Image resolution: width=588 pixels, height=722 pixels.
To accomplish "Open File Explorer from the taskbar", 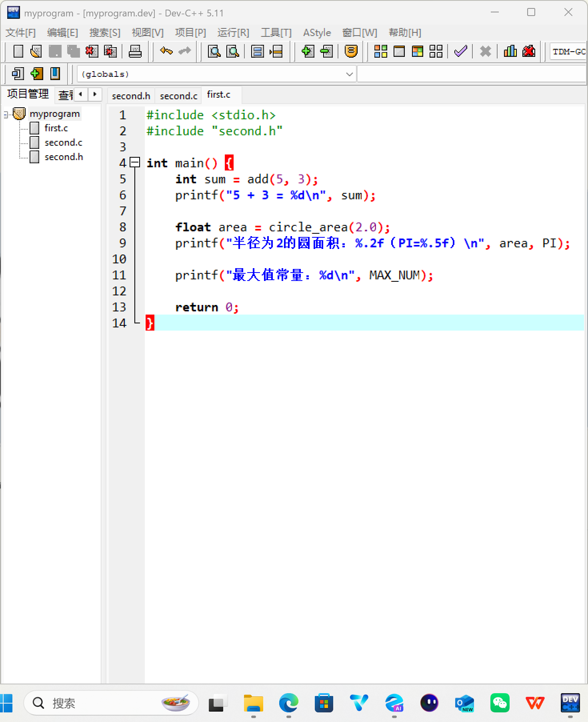I will point(254,703).
